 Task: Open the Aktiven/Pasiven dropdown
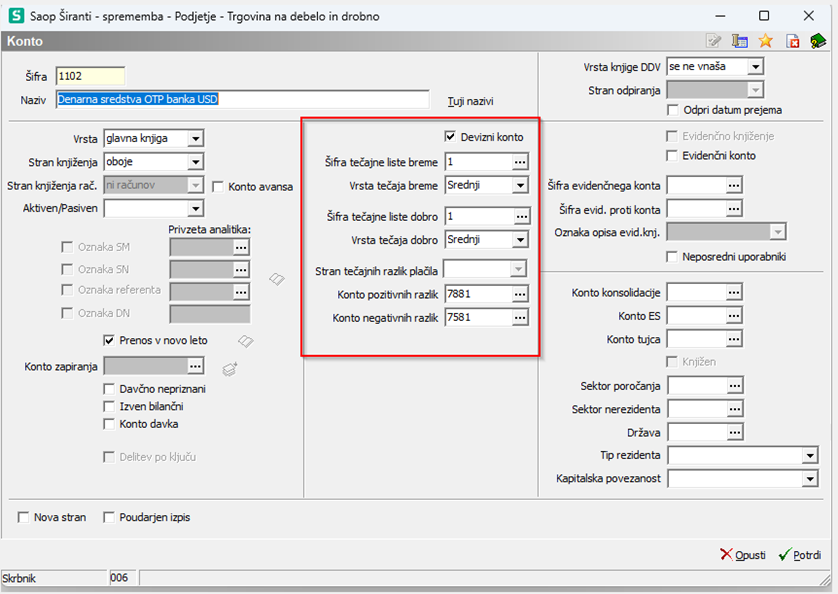tap(196, 209)
